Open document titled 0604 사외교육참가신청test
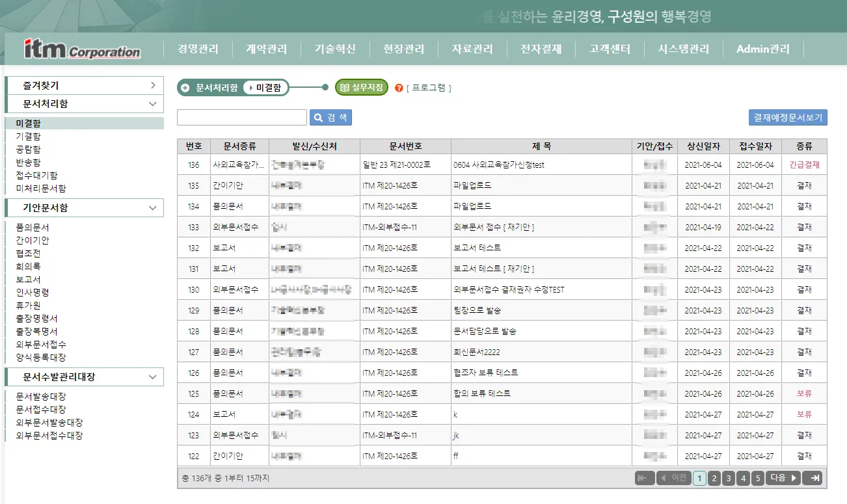 pos(499,165)
